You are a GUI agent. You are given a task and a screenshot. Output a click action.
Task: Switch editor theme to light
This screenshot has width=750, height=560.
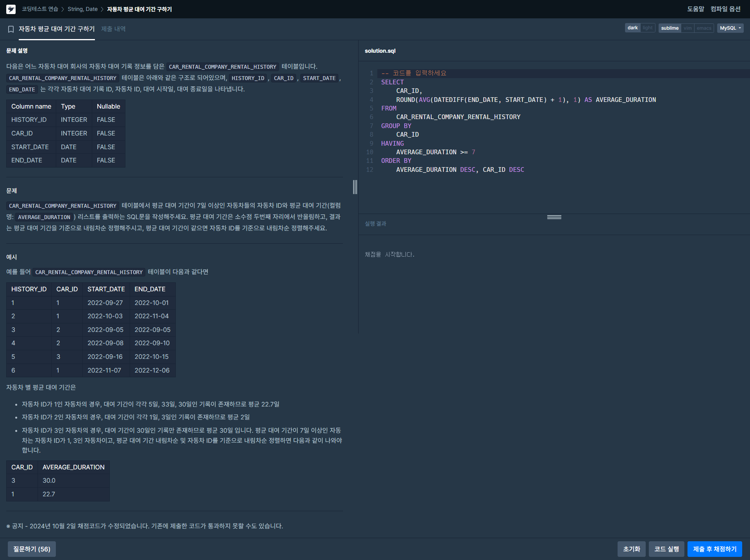pyautogui.click(x=648, y=28)
